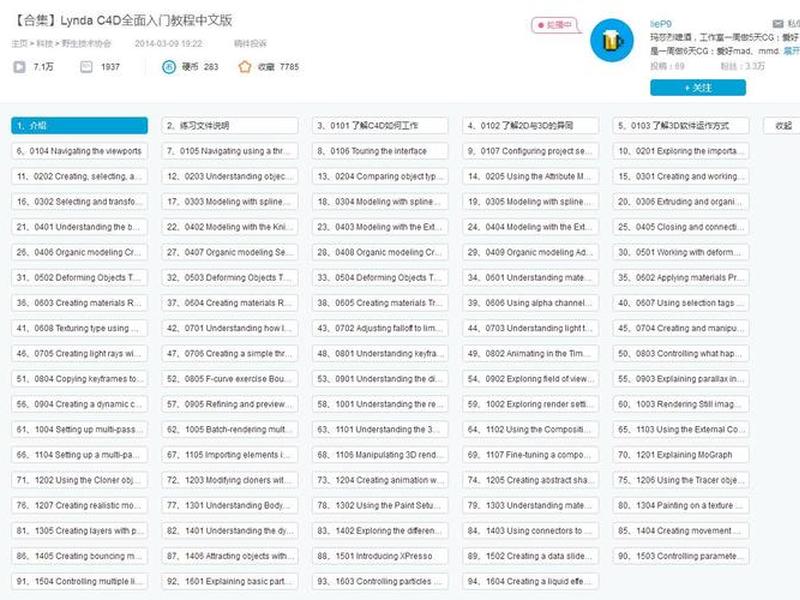Open episode 59 1002 Exploring render settings

pyautogui.click(x=531, y=404)
